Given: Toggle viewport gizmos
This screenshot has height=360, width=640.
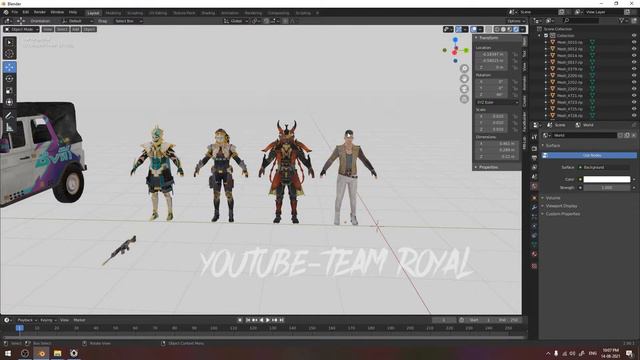Looking at the screenshot, I should tap(459, 29).
